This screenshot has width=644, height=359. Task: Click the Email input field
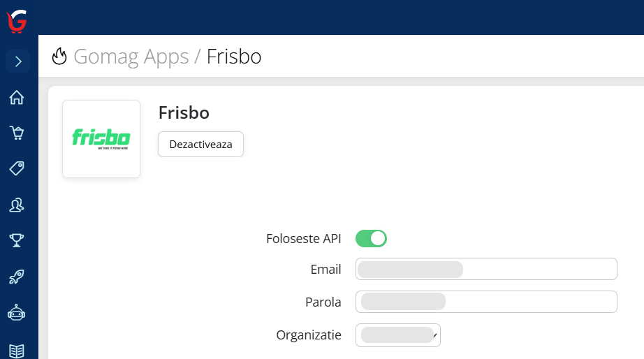(486, 269)
